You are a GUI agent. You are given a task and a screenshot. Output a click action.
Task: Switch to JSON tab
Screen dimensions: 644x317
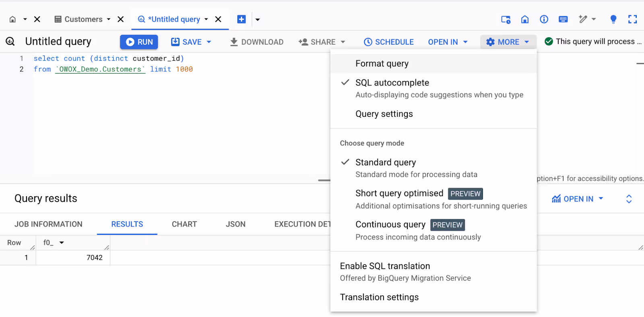click(x=235, y=224)
